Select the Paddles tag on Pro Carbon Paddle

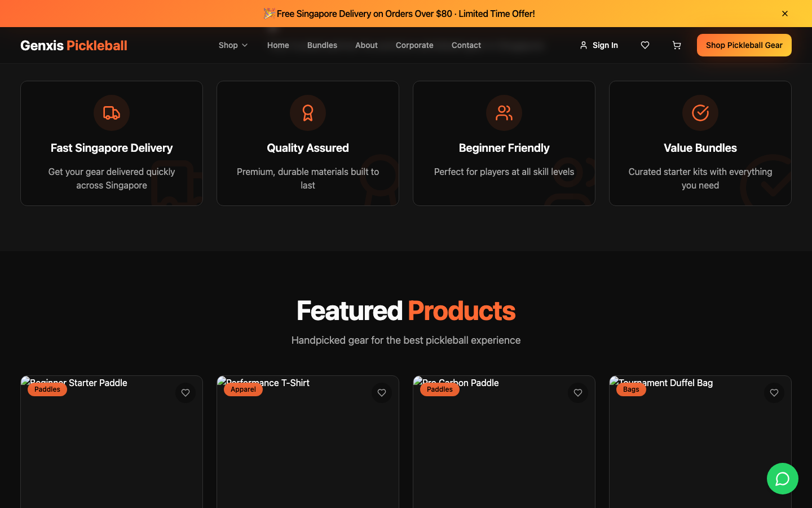click(x=440, y=389)
